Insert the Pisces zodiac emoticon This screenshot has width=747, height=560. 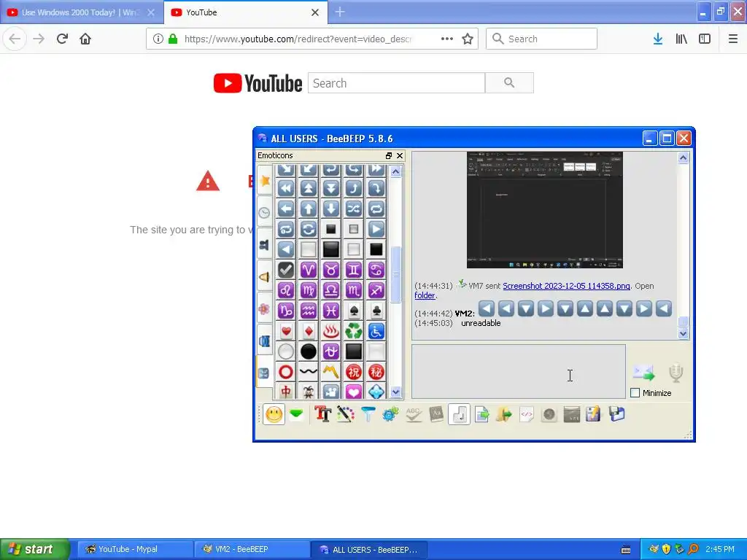click(x=330, y=311)
